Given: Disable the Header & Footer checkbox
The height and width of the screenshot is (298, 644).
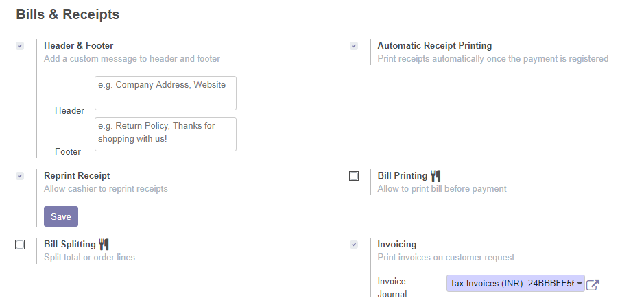Looking at the screenshot, I should (20, 46).
